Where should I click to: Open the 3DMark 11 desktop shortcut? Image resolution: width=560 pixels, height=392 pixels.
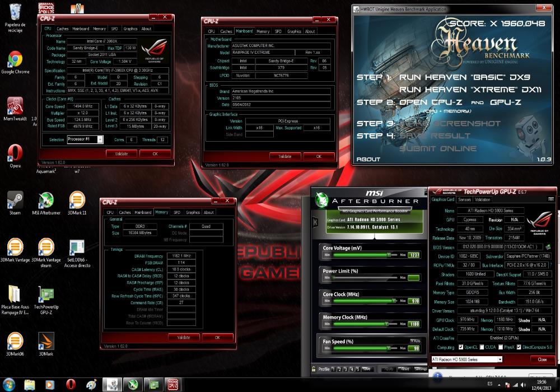[x=77, y=203]
